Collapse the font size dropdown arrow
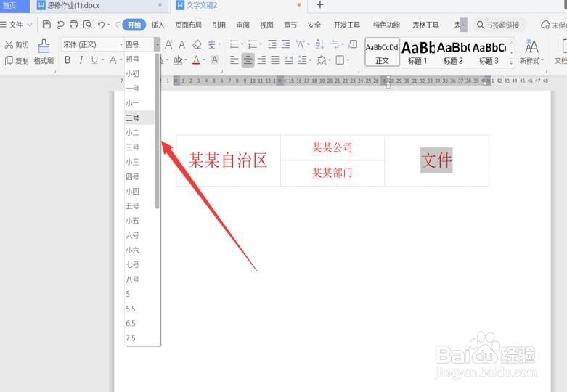Viewport: 567px width, 392px height. point(157,45)
